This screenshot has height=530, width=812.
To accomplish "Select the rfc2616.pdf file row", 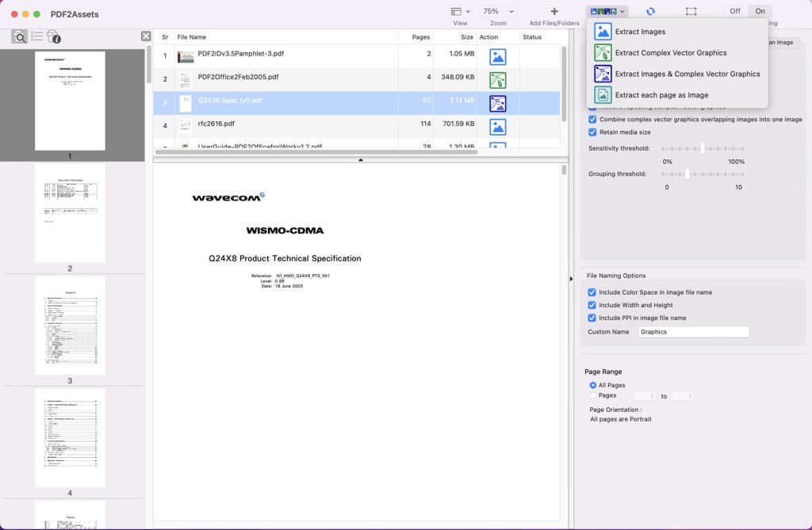I will click(357, 127).
